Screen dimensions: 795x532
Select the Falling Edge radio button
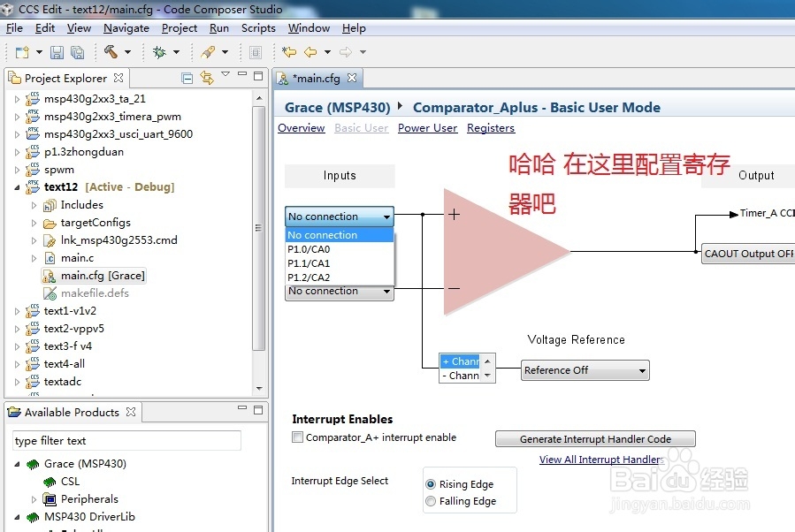(x=431, y=501)
